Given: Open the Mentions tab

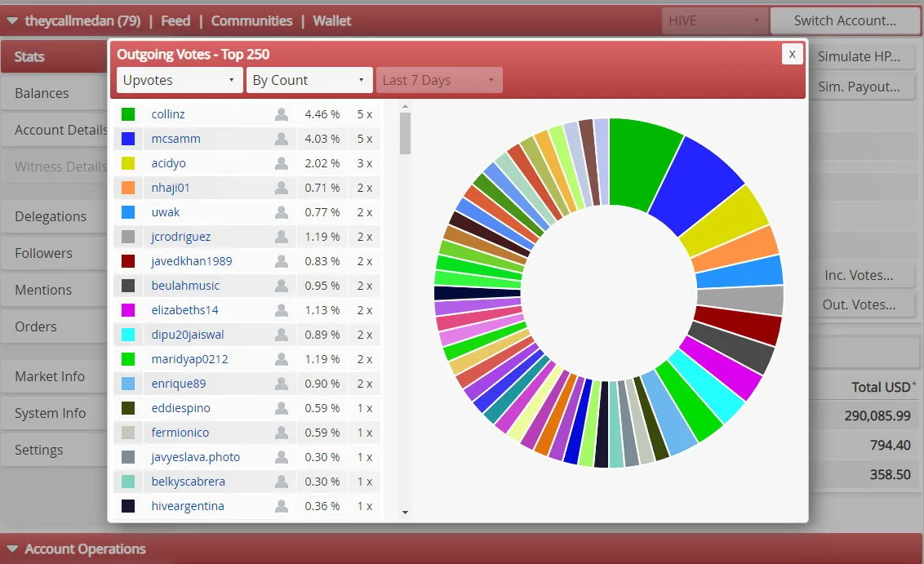Looking at the screenshot, I should click(x=54, y=290).
